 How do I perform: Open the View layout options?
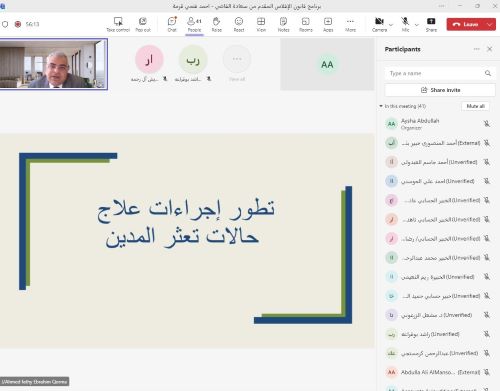click(261, 24)
